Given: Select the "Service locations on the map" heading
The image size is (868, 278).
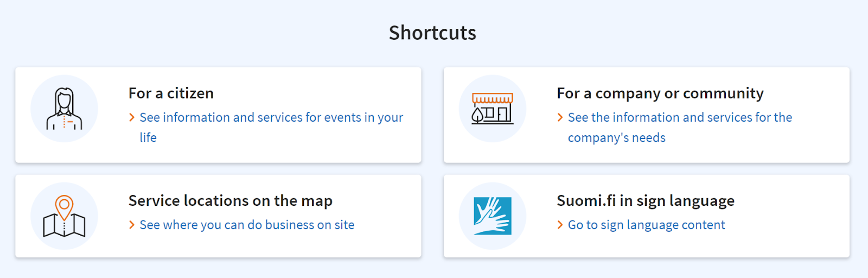Looking at the screenshot, I should click(x=231, y=201).
